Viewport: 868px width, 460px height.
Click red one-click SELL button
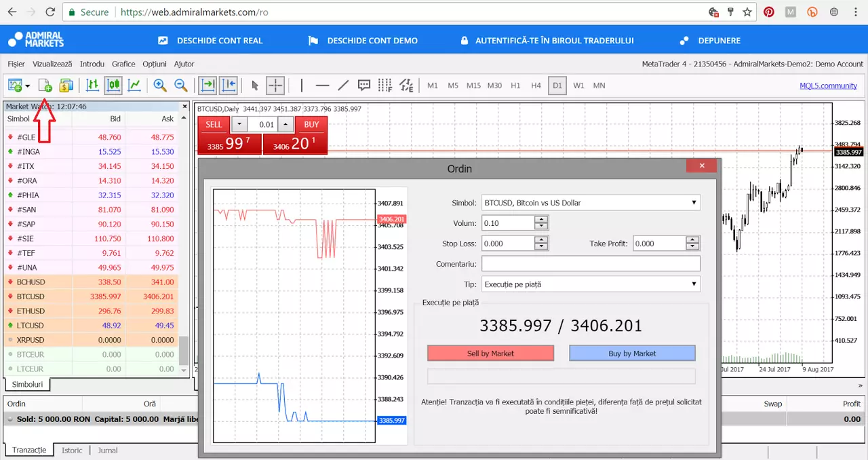(214, 125)
